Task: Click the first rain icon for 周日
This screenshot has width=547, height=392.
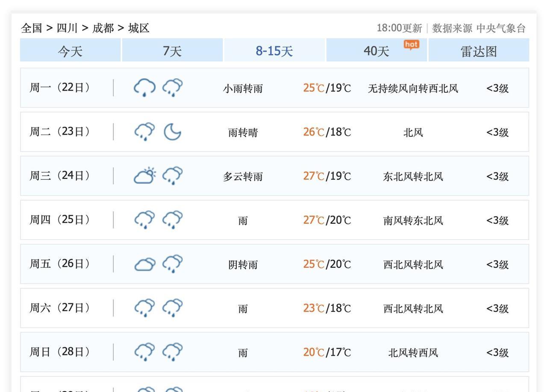Action: click(x=145, y=351)
